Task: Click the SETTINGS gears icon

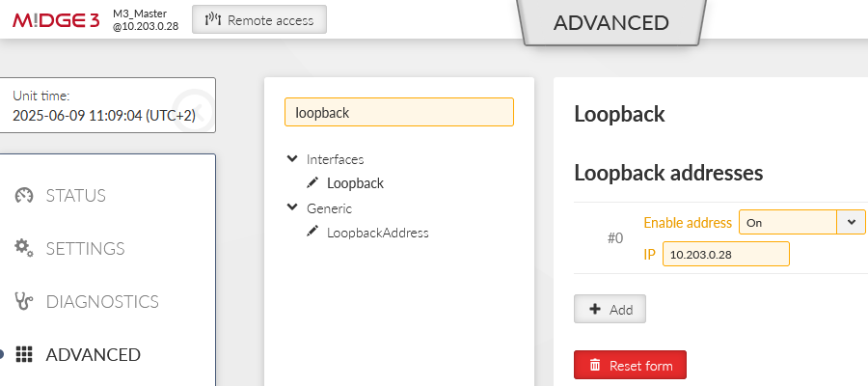Action: tap(24, 248)
